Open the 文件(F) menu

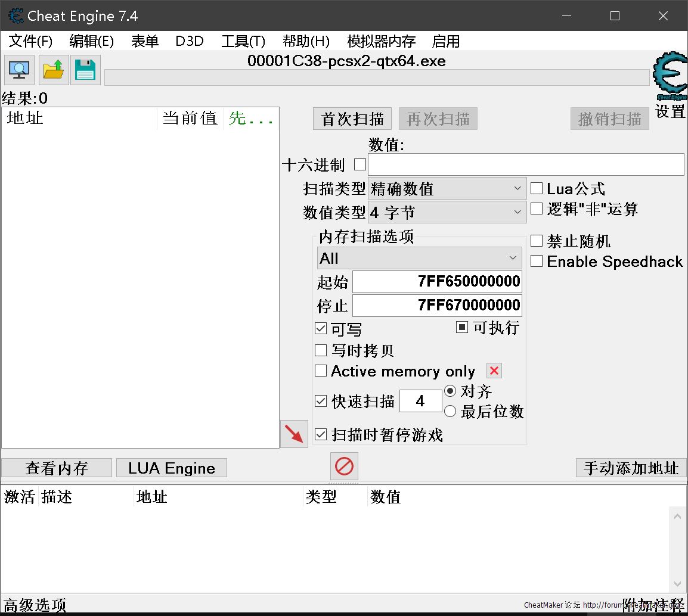point(30,41)
